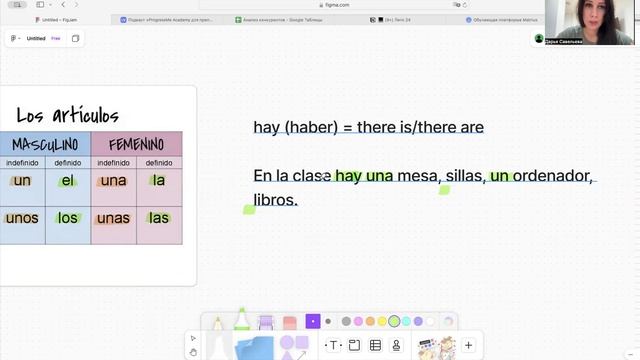Choose the thin stroke-size dot
640x360 pixels.
pyautogui.click(x=328, y=321)
